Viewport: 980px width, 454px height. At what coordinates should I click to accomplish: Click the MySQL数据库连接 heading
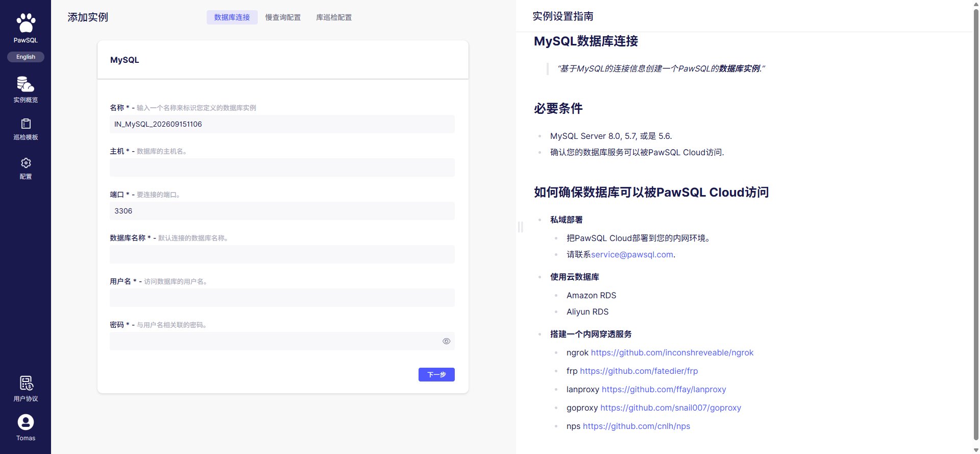(x=586, y=41)
